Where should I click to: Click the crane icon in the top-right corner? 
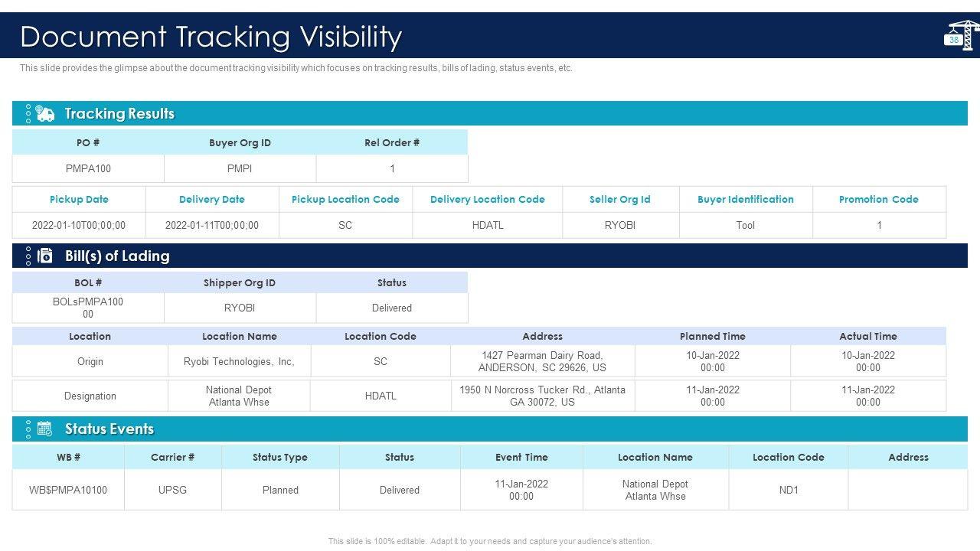point(962,35)
